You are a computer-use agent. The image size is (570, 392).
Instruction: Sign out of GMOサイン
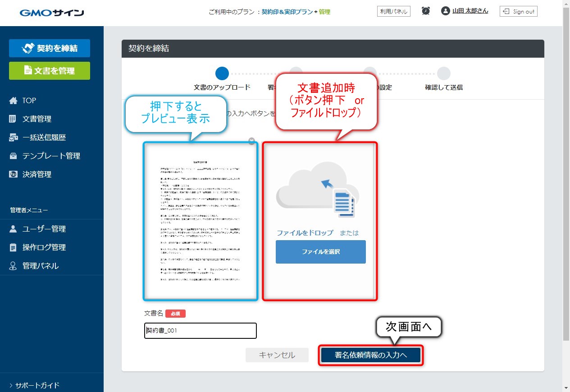(x=518, y=11)
